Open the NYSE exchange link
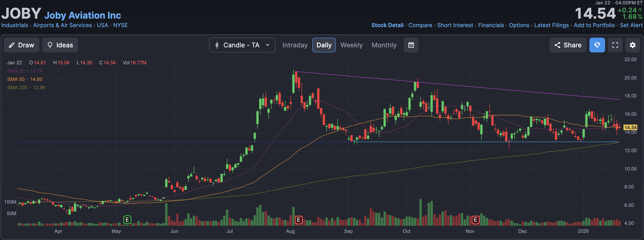This screenshot has width=644, height=240. pyautogui.click(x=120, y=25)
